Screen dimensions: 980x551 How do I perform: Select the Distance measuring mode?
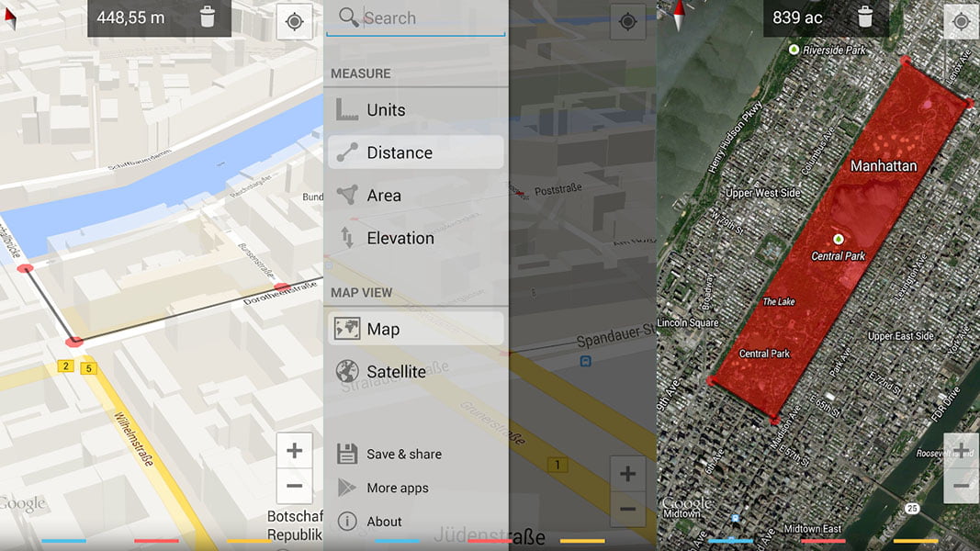click(416, 152)
